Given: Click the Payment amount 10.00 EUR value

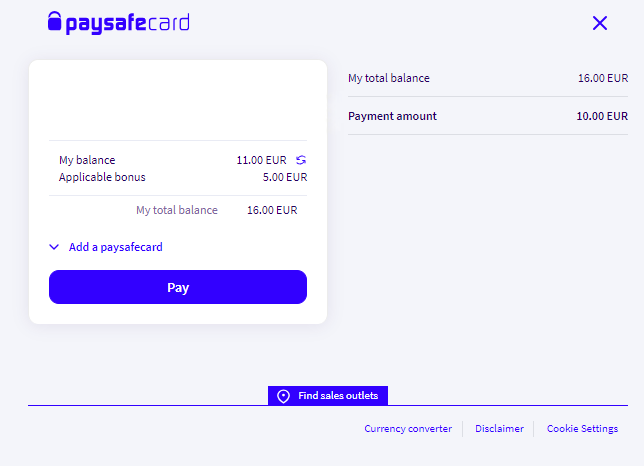Looking at the screenshot, I should (x=602, y=116).
